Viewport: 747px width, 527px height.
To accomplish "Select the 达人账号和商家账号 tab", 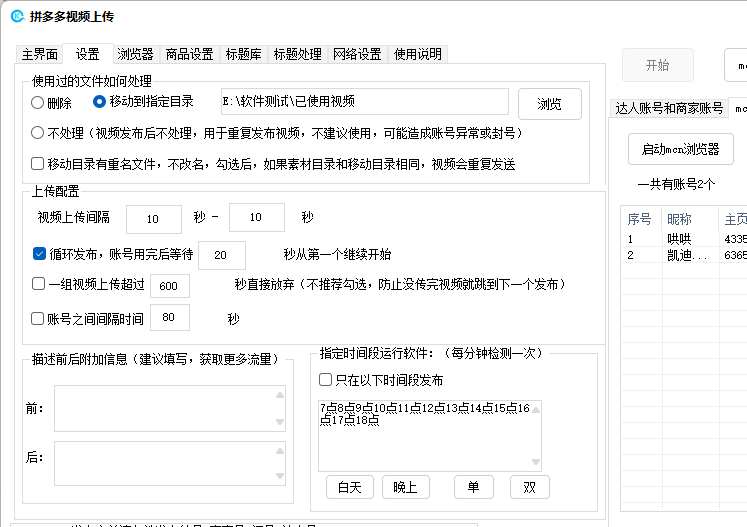I will pyautogui.click(x=669, y=108).
